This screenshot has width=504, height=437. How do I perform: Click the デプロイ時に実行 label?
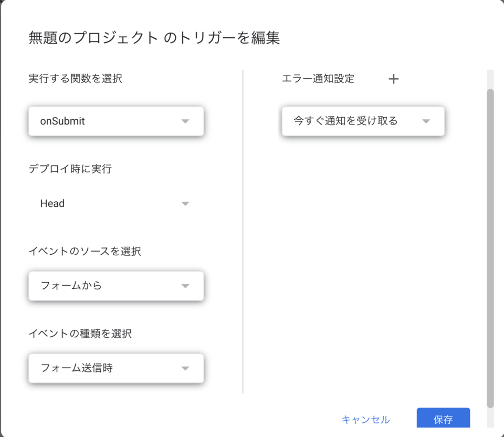70,169
